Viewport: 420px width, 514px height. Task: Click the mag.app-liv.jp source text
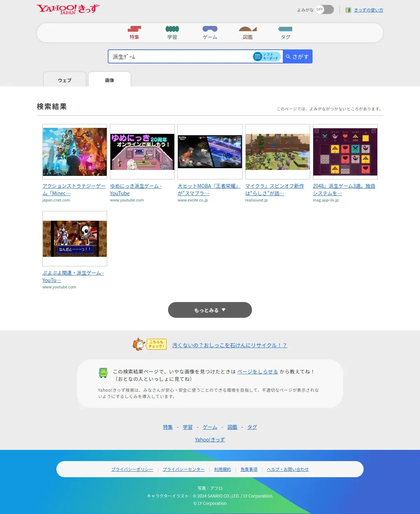pyautogui.click(x=326, y=200)
